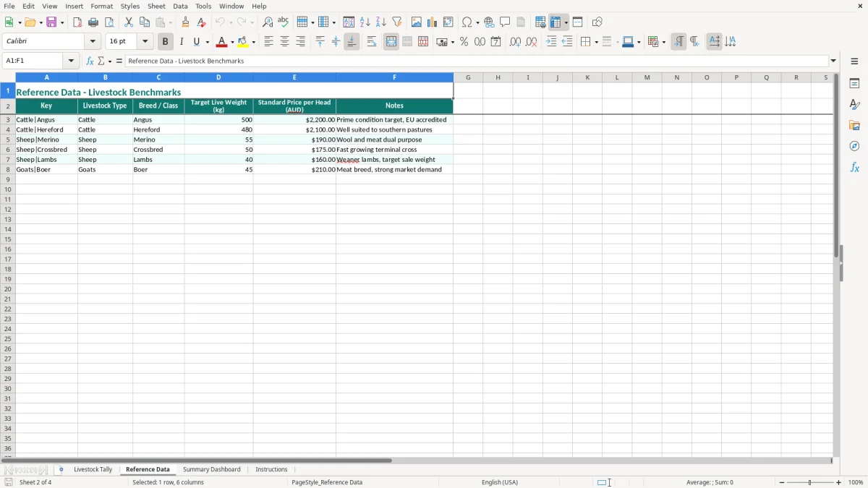Insert an image
Screen dimensions: 868x488
(x=417, y=22)
